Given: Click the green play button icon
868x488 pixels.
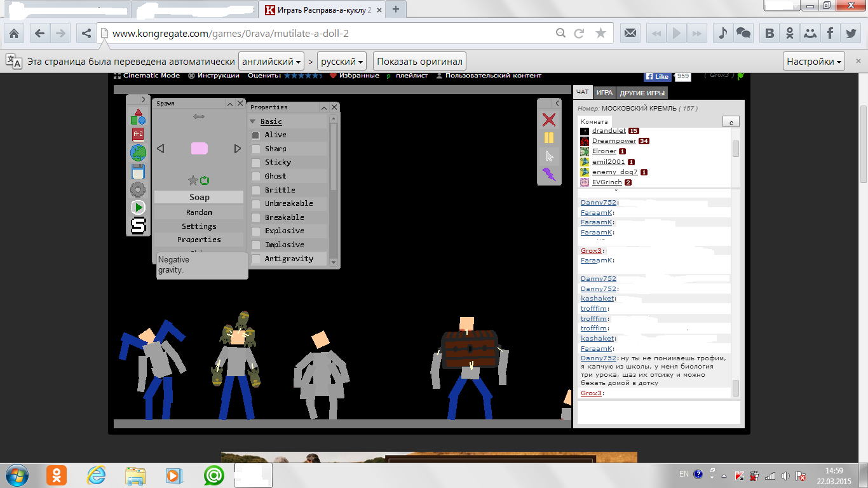Looking at the screenshot, I should coord(138,207).
